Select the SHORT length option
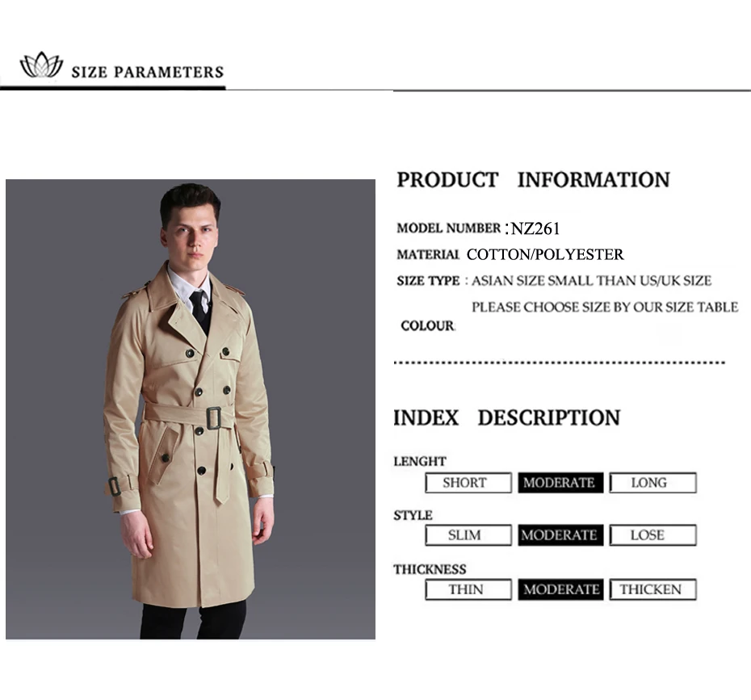Viewport: 751px width, 700px height. (x=468, y=483)
